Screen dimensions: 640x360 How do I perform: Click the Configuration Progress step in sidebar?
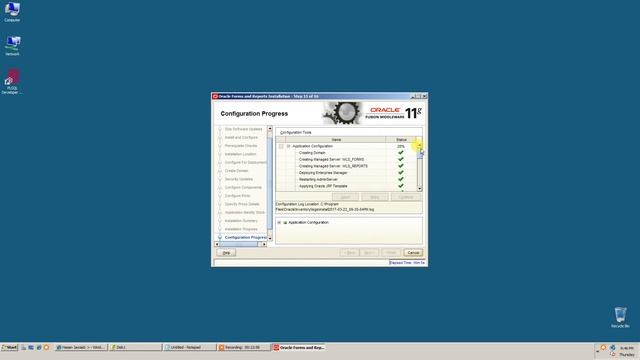tap(246, 237)
